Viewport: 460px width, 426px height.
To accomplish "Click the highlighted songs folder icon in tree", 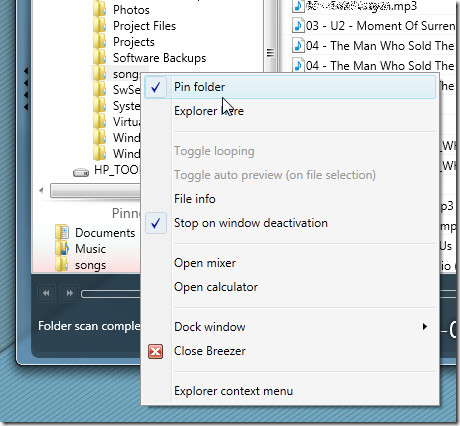I will tap(100, 73).
